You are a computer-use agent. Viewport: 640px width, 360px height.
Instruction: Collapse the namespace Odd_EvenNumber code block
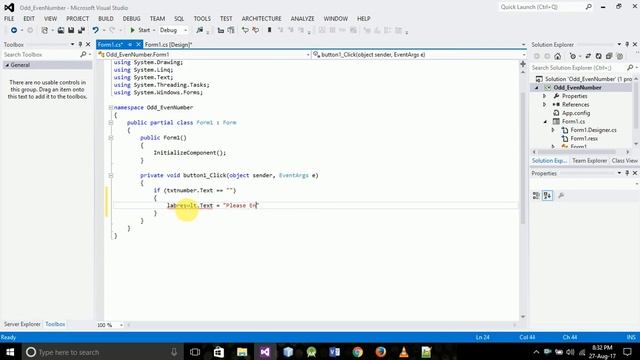[x=111, y=108]
